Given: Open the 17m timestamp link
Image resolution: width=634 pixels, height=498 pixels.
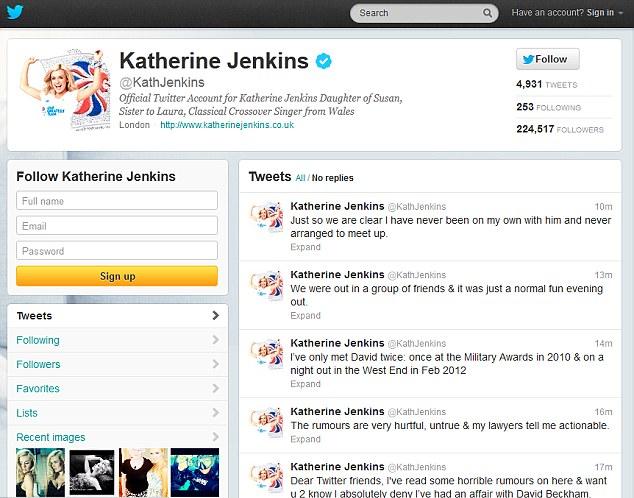Looking at the screenshot, I should [603, 467].
